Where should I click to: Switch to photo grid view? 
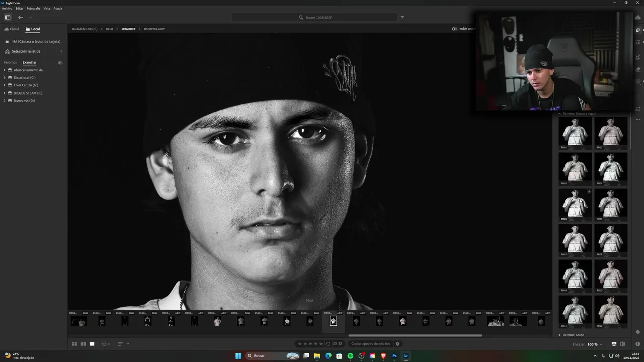pos(74,344)
